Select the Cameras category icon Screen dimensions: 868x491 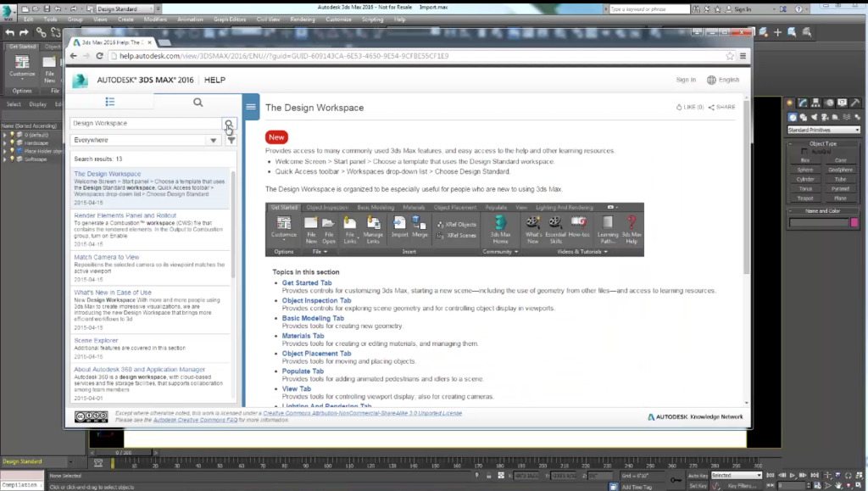coord(825,117)
